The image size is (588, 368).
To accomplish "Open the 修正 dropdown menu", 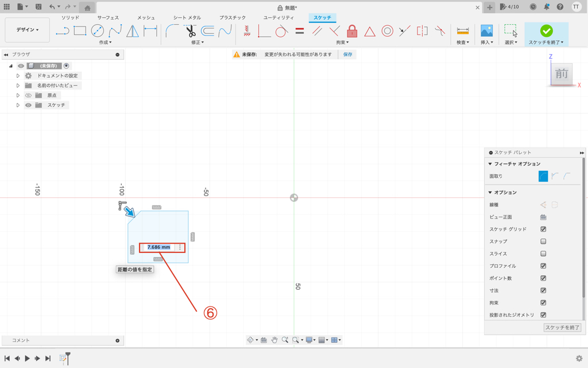I will [x=198, y=43].
